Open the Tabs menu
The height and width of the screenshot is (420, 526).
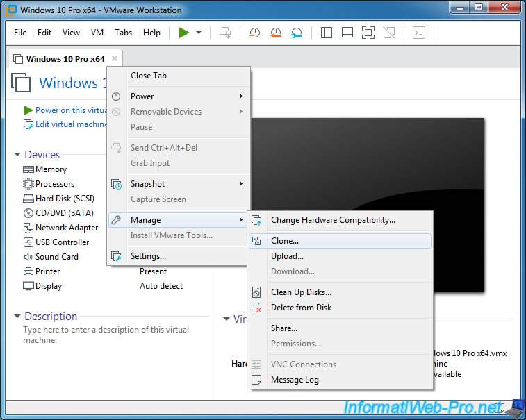[x=123, y=33]
